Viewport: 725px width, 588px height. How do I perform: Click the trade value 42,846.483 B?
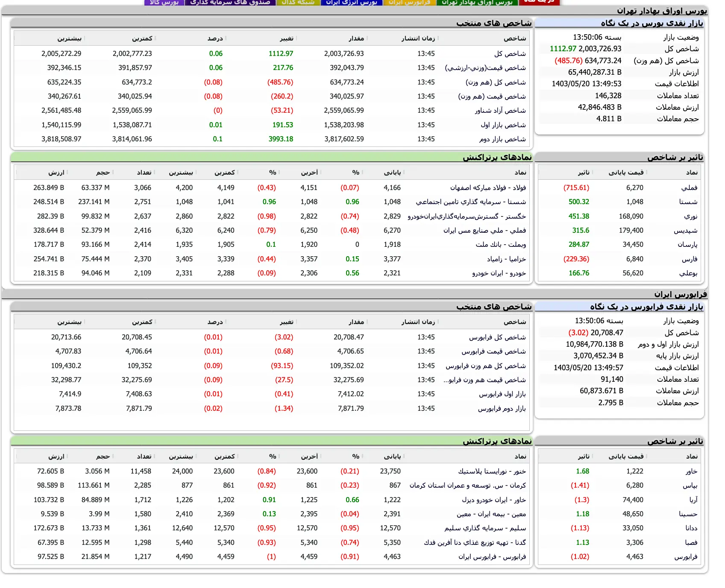point(599,107)
